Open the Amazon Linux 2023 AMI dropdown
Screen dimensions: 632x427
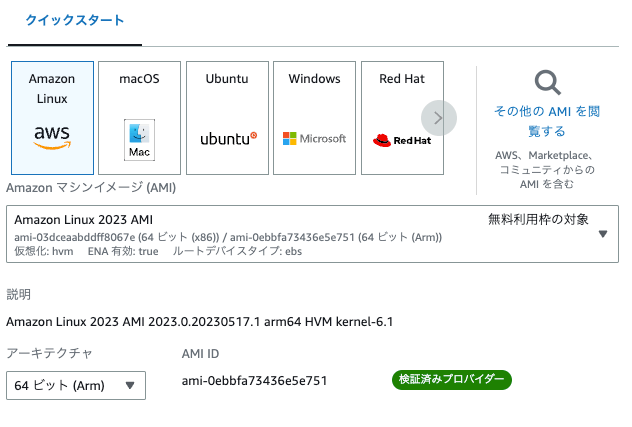pyautogui.click(x=312, y=234)
